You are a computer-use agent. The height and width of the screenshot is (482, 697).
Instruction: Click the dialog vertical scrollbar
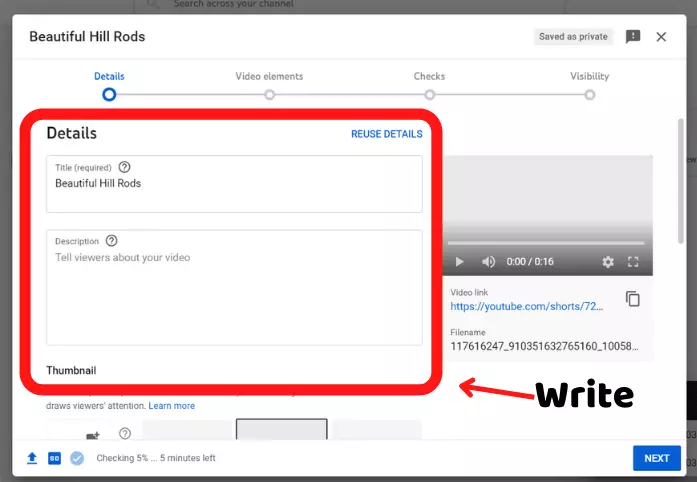point(681,181)
